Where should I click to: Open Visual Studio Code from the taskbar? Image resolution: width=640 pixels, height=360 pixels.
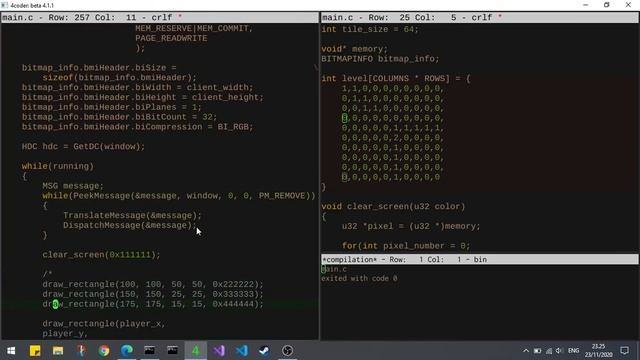tap(242, 351)
